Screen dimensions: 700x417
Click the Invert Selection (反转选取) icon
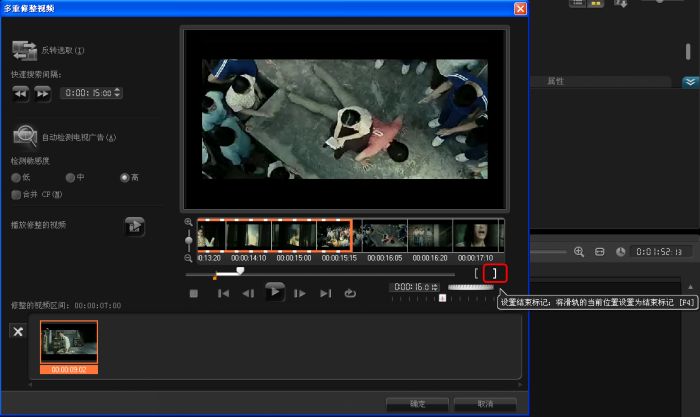click(26, 50)
